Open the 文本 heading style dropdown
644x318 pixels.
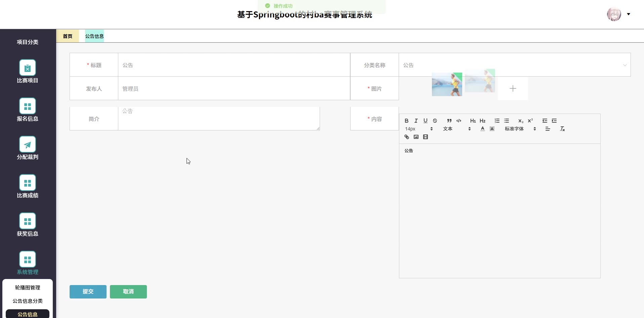click(456, 129)
